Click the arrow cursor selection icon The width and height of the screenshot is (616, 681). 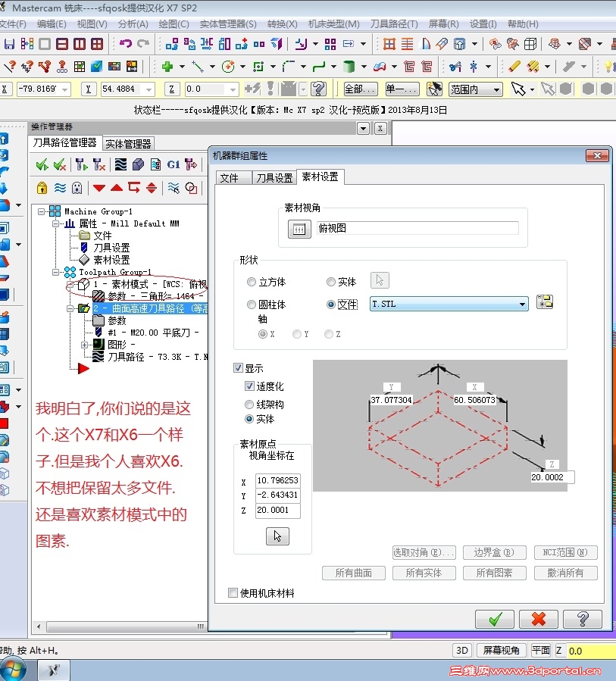pyautogui.click(x=518, y=89)
